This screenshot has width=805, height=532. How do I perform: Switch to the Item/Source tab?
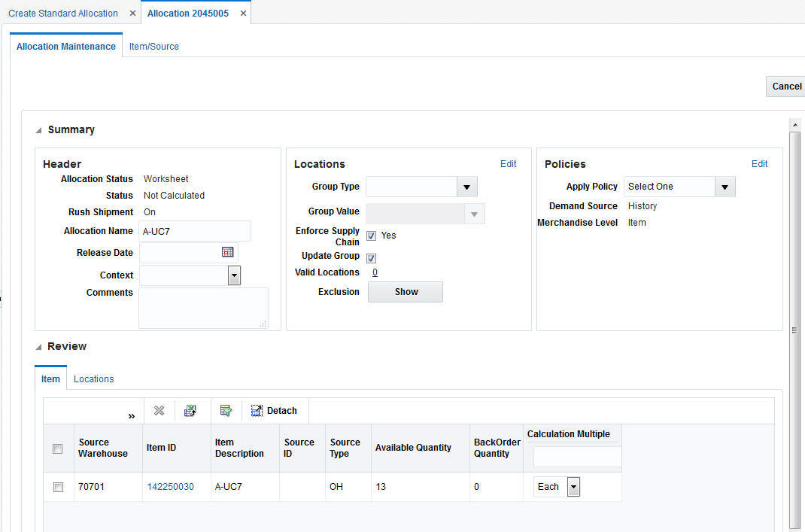pos(153,46)
